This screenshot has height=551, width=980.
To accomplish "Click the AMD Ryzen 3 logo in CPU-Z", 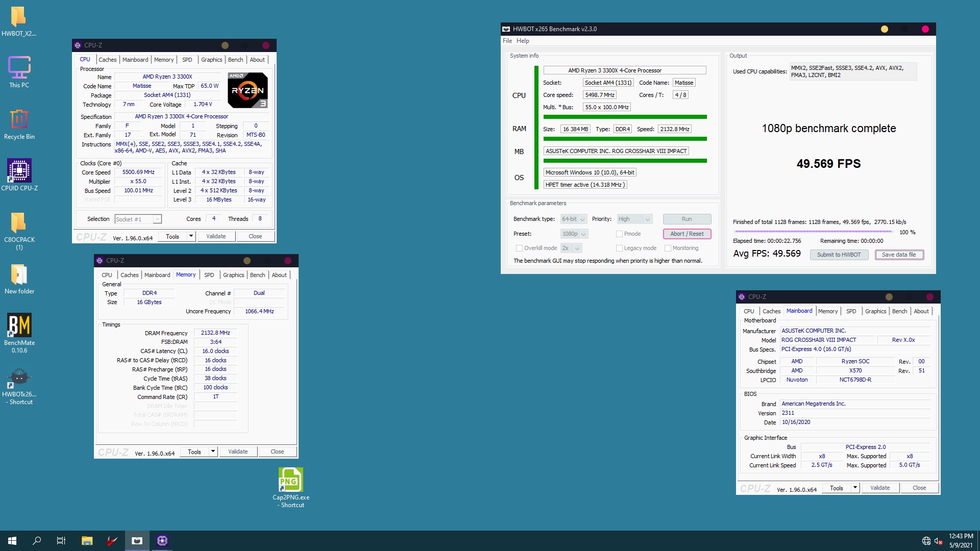I will click(x=248, y=90).
